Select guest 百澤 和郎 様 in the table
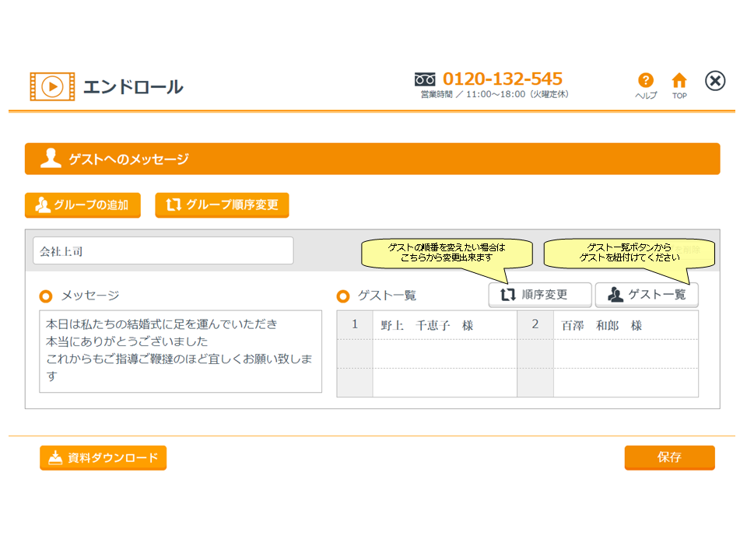 [x=625, y=325]
